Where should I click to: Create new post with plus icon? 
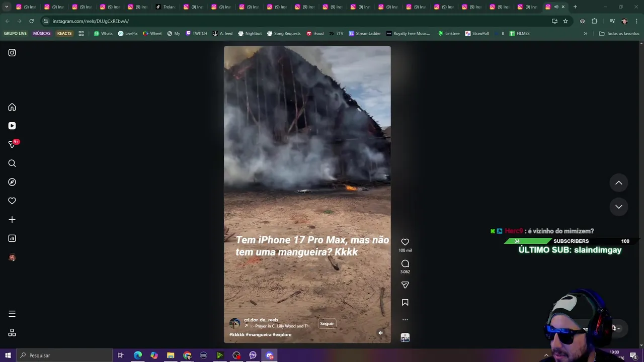coord(12,220)
